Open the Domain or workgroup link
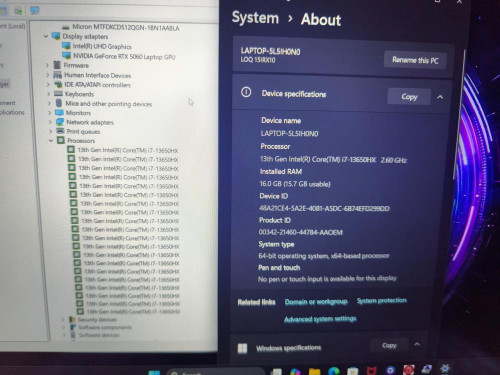Viewport: 500px width, 375px height. (316, 302)
